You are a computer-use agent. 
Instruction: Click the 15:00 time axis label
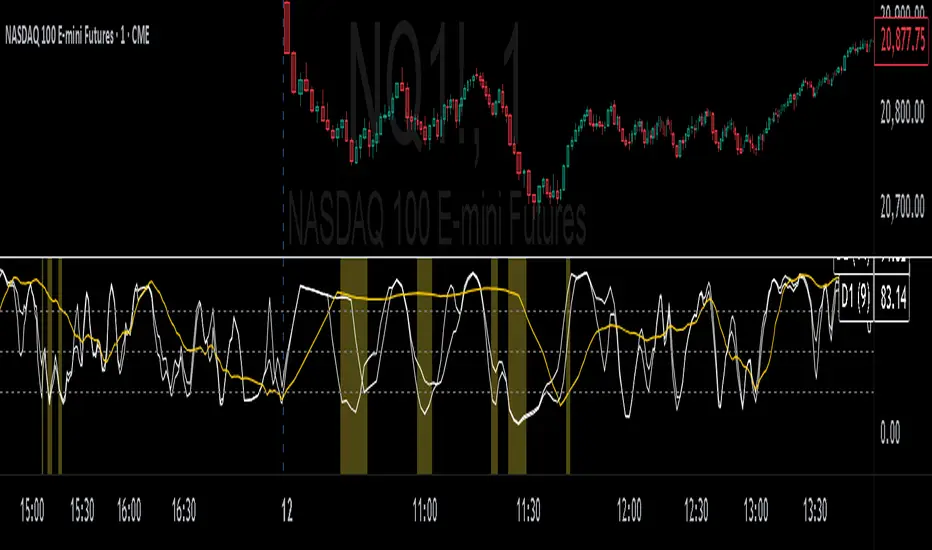pyautogui.click(x=32, y=510)
